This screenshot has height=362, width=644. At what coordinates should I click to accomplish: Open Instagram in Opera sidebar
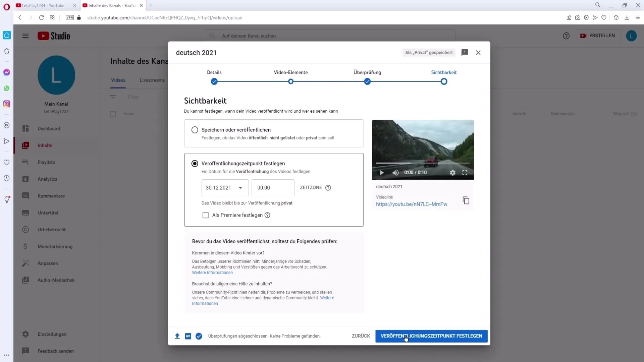pos(7,104)
